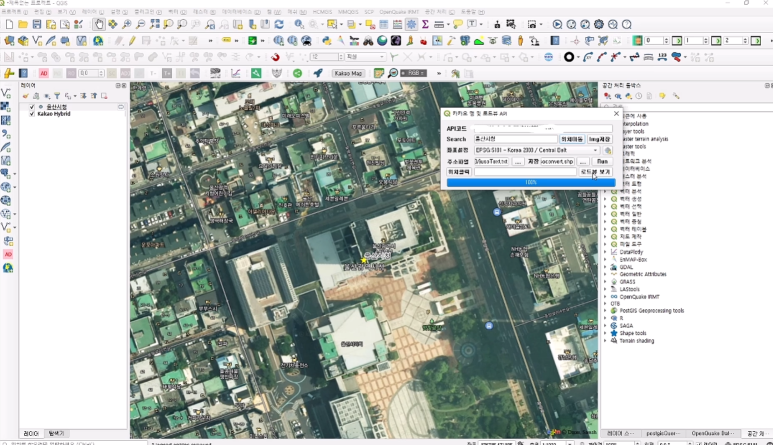Click the Add Vector Layer icon in left sidebar

tap(6, 93)
